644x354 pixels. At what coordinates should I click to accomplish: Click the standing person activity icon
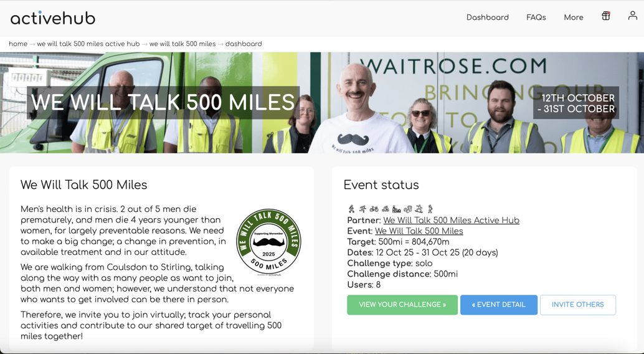[430, 209]
